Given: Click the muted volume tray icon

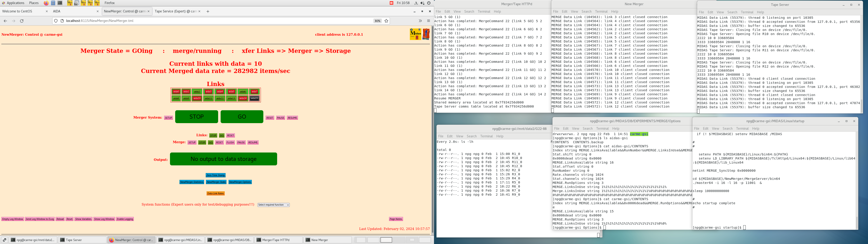Looking at the screenshot, I should tap(422, 3).
